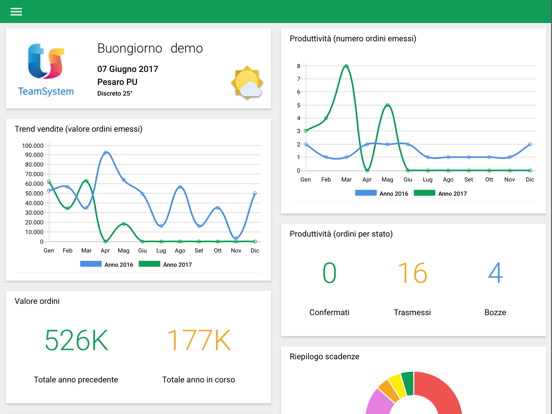Click 'Produttività (numero ordini emessi)' title
Viewport: 552px width, 414px height.
coord(353,39)
